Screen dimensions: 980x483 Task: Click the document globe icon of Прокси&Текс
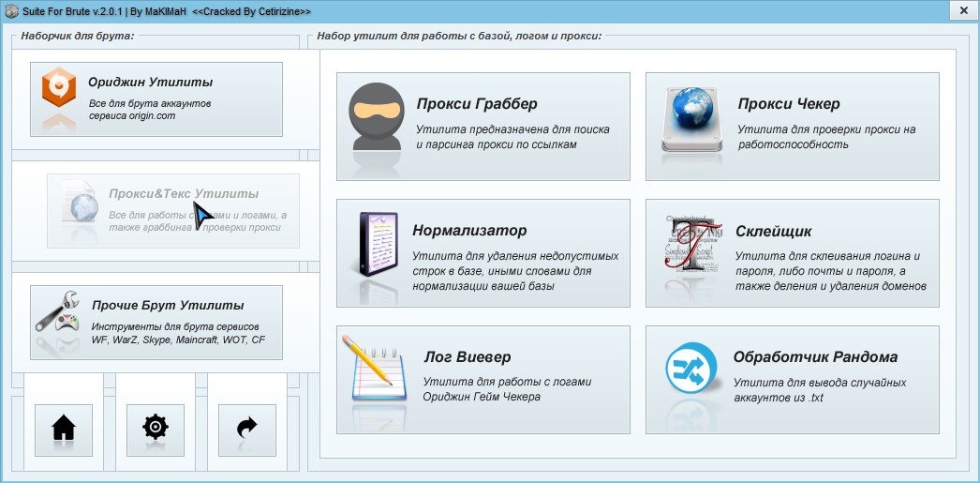[x=79, y=201]
